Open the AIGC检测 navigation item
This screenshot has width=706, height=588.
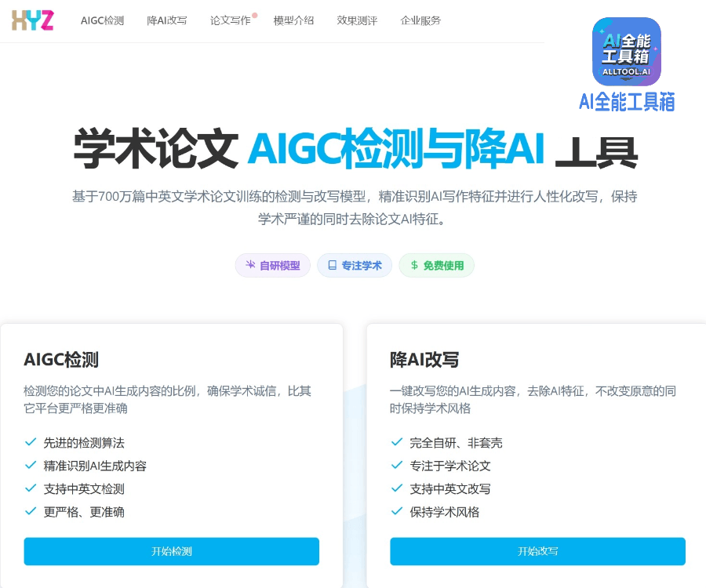pos(102,20)
